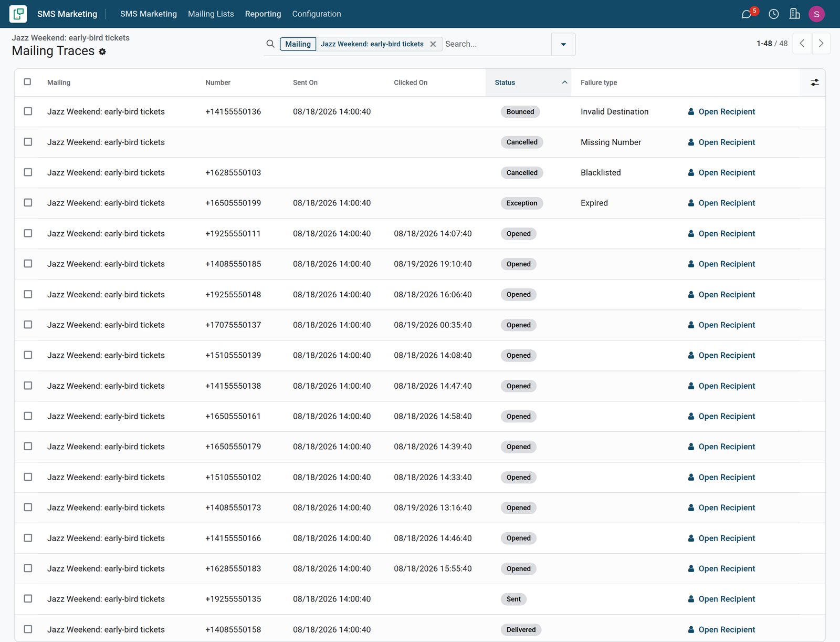
Task: Select the row with number +16285550183
Action: [28, 568]
